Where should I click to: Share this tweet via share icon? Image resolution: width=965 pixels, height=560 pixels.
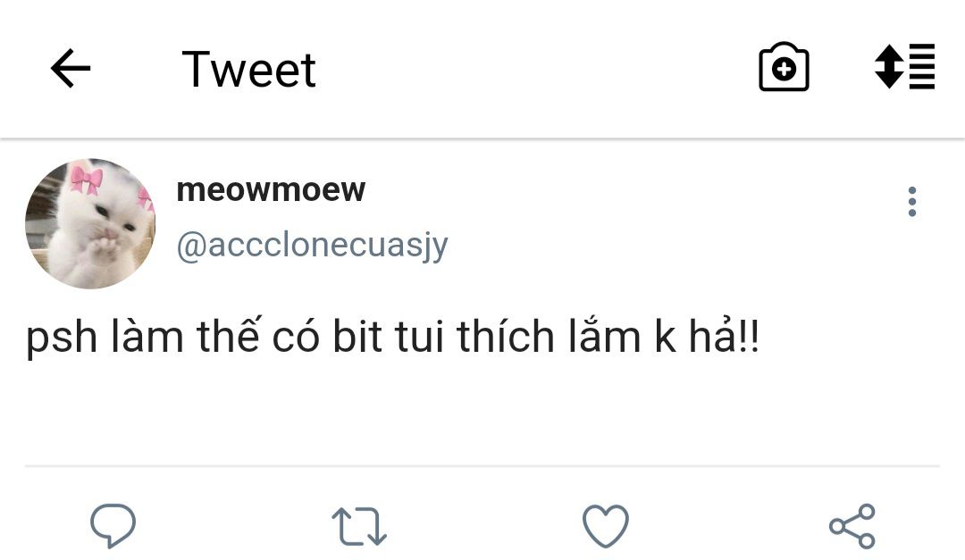[x=852, y=525]
